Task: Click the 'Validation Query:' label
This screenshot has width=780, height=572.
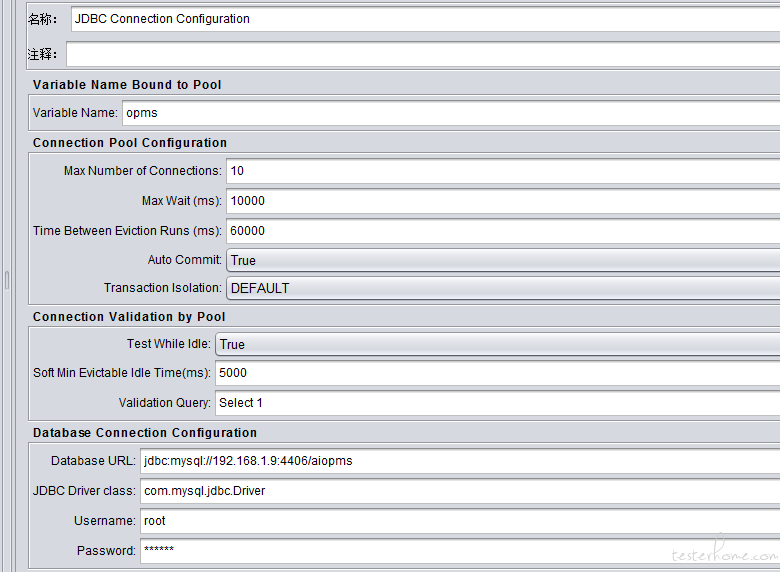Action: (x=165, y=403)
